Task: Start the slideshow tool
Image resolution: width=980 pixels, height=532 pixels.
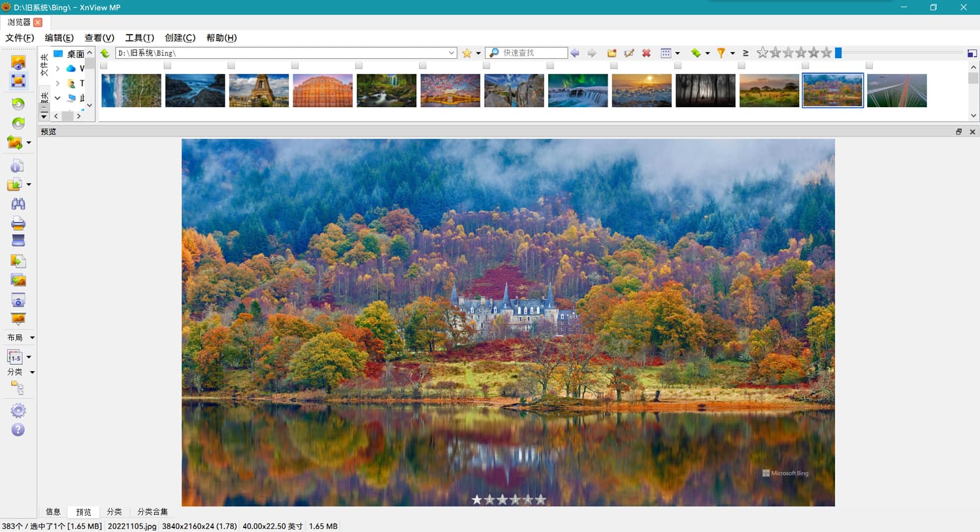Action: point(18,319)
